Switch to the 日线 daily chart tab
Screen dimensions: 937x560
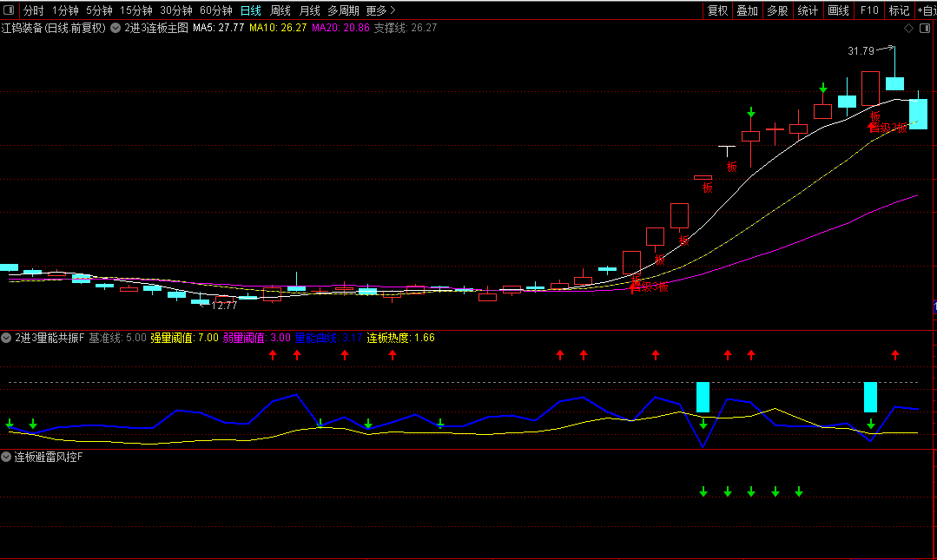(x=251, y=10)
